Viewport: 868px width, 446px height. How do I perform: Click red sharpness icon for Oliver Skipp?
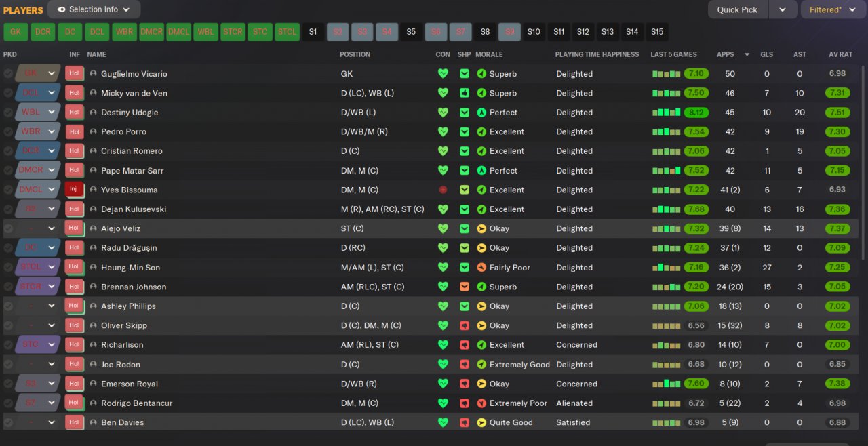coord(464,325)
